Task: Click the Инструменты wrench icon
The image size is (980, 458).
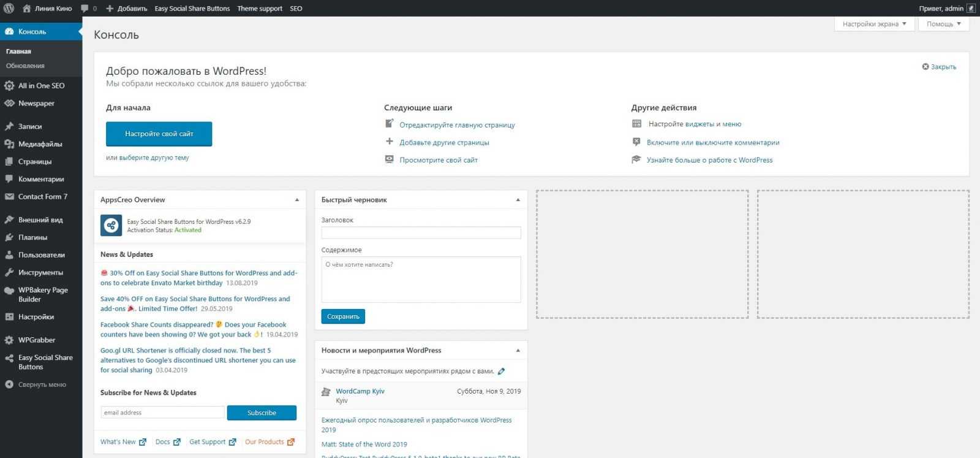Action: (9, 272)
